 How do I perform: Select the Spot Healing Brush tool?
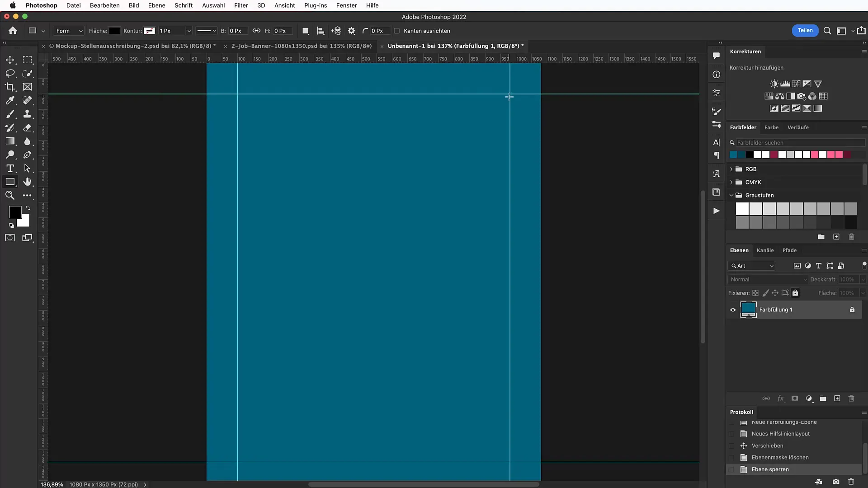(28, 100)
